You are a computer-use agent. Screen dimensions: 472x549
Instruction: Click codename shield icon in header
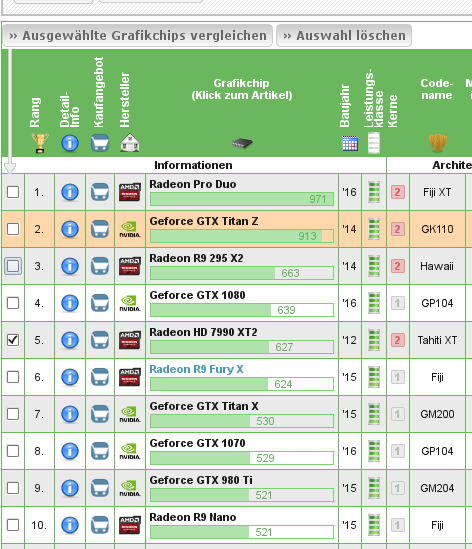(438, 143)
